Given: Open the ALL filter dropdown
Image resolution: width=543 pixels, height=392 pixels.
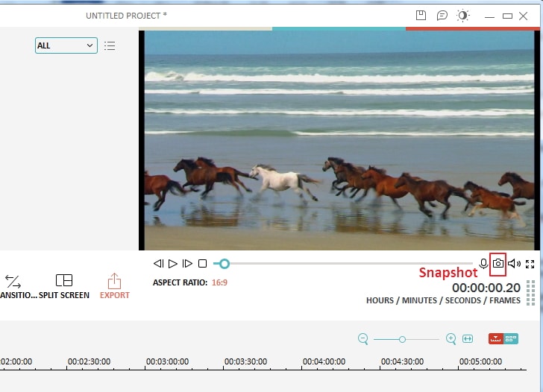Looking at the screenshot, I should click(66, 45).
